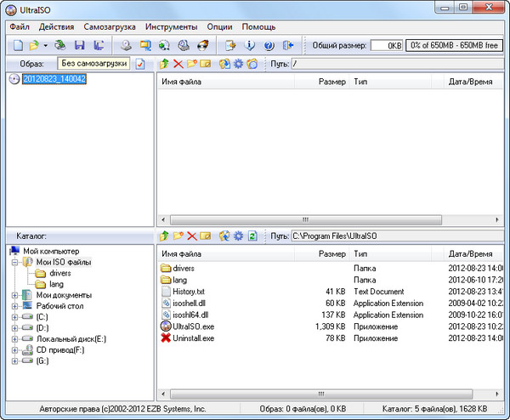Click red X delete icon in image pane

pyautogui.click(x=178, y=64)
